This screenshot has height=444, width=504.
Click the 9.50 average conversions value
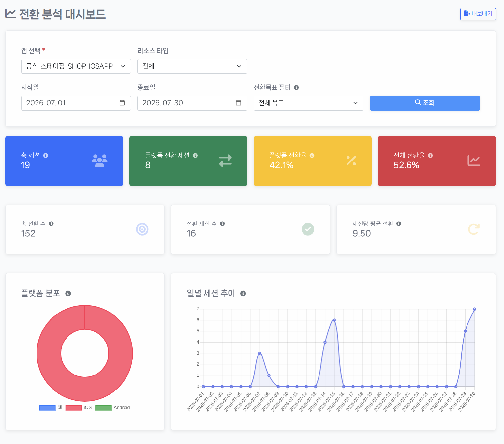coord(362,234)
